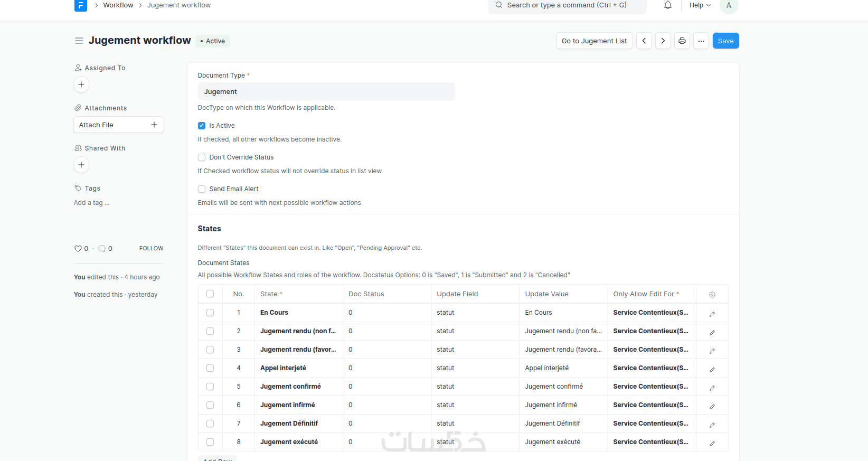868x461 pixels.
Task: Add assignee with Assigned To plus
Action: click(x=81, y=84)
